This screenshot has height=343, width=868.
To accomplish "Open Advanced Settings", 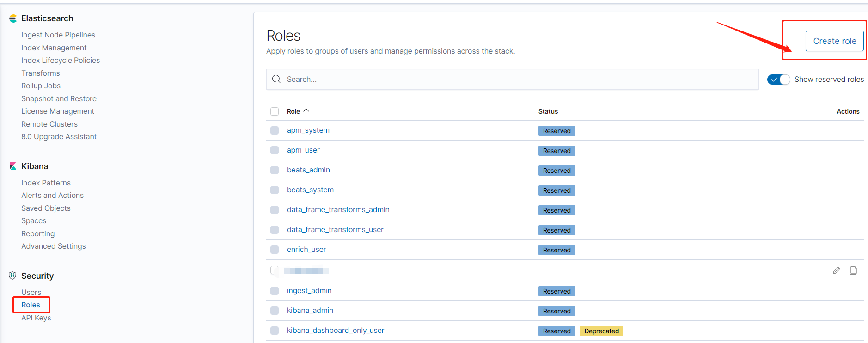I will tap(54, 246).
